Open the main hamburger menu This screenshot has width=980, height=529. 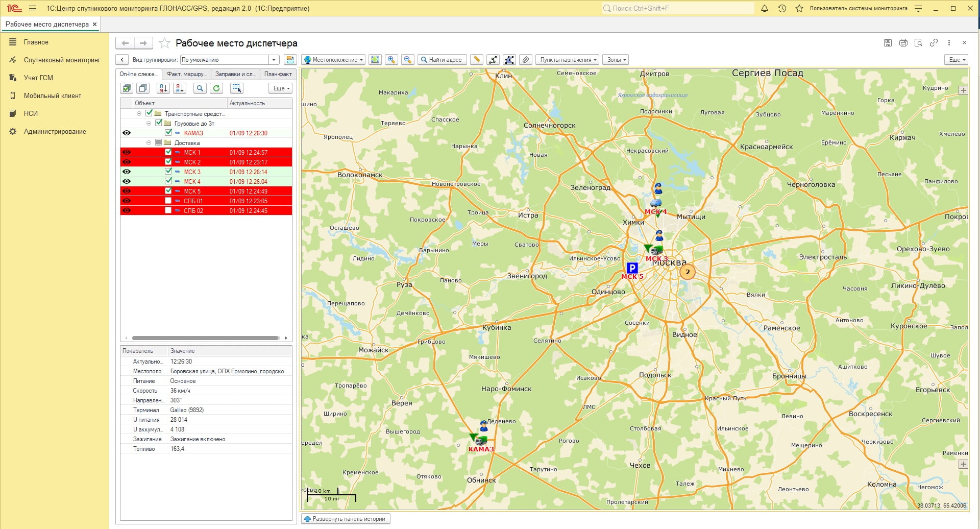tap(33, 8)
